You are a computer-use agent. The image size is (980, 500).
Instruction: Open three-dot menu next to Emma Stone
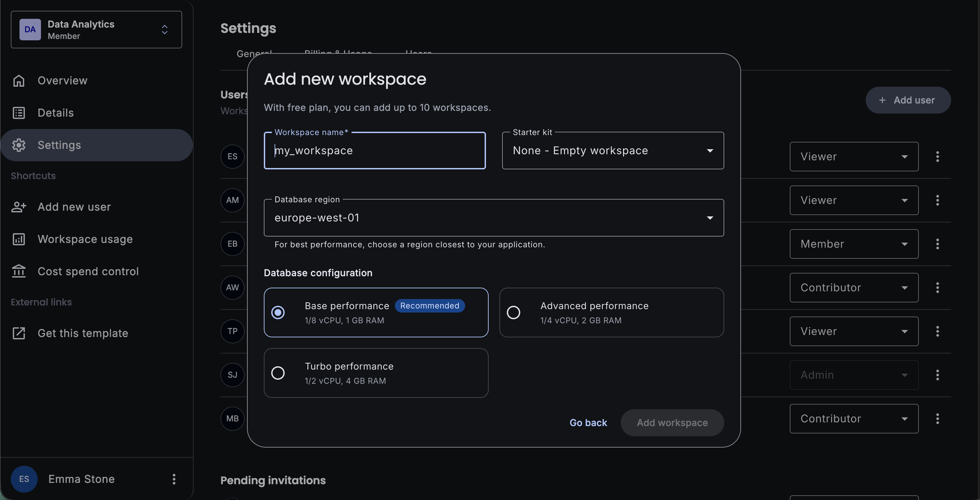click(x=174, y=479)
